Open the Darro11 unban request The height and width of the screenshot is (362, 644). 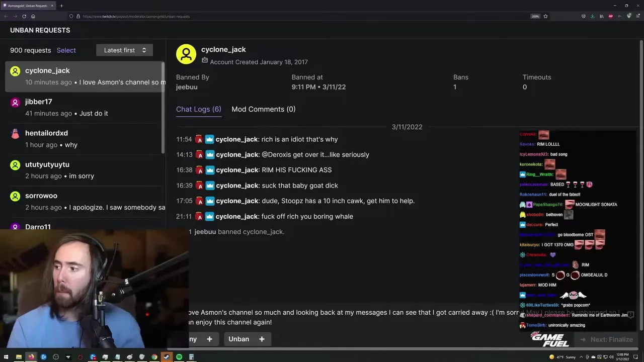tap(85, 224)
